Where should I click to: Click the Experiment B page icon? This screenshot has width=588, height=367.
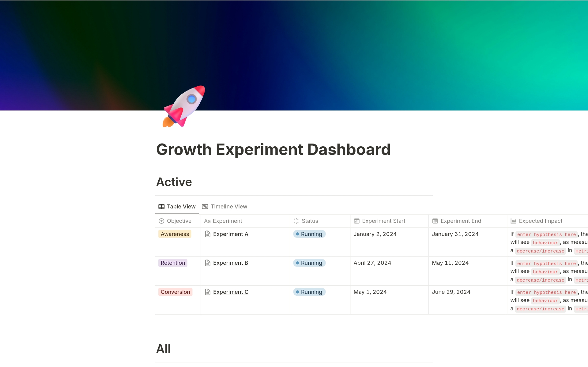click(208, 263)
